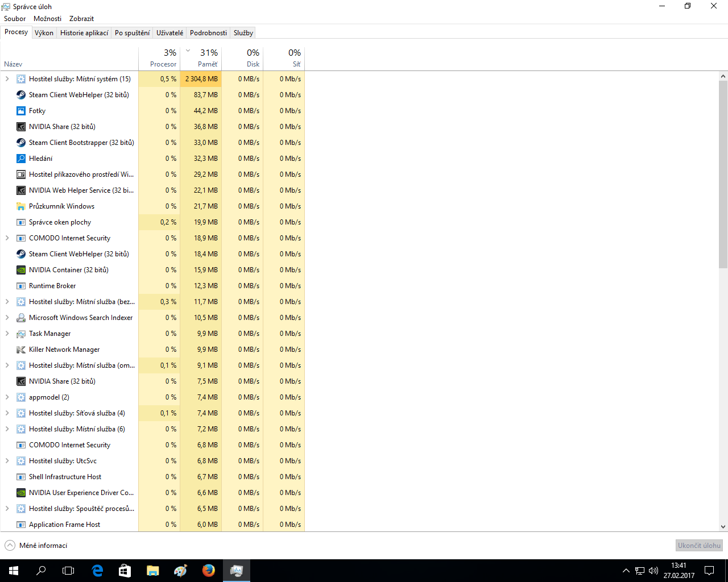Click the Microsoft Windows Search Indexer icon
The image size is (728, 582).
21,318
